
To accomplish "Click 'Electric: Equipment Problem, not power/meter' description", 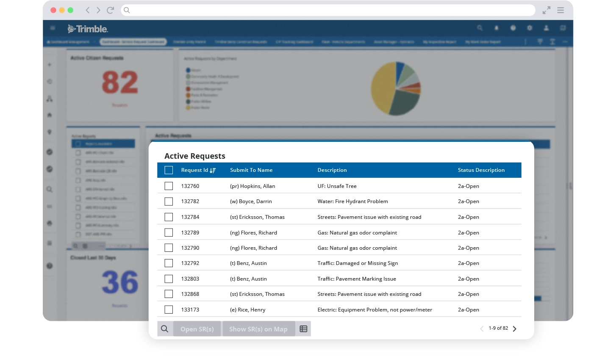I will click(375, 309).
